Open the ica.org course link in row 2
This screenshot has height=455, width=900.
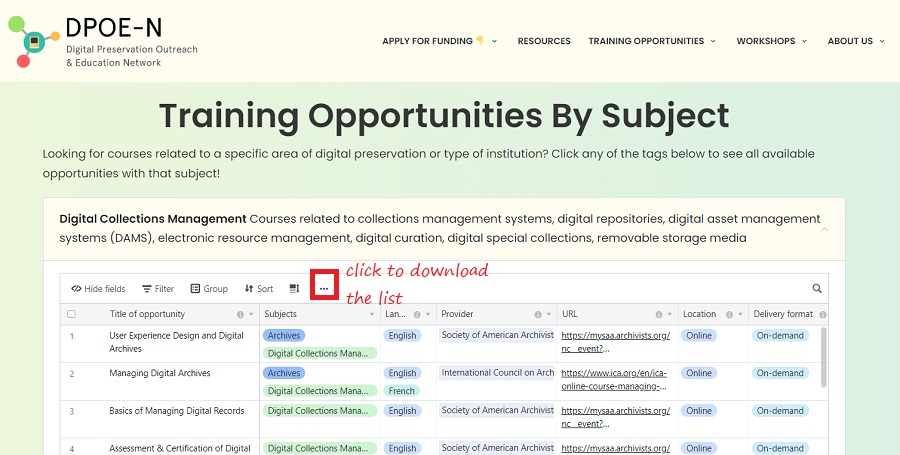click(614, 379)
